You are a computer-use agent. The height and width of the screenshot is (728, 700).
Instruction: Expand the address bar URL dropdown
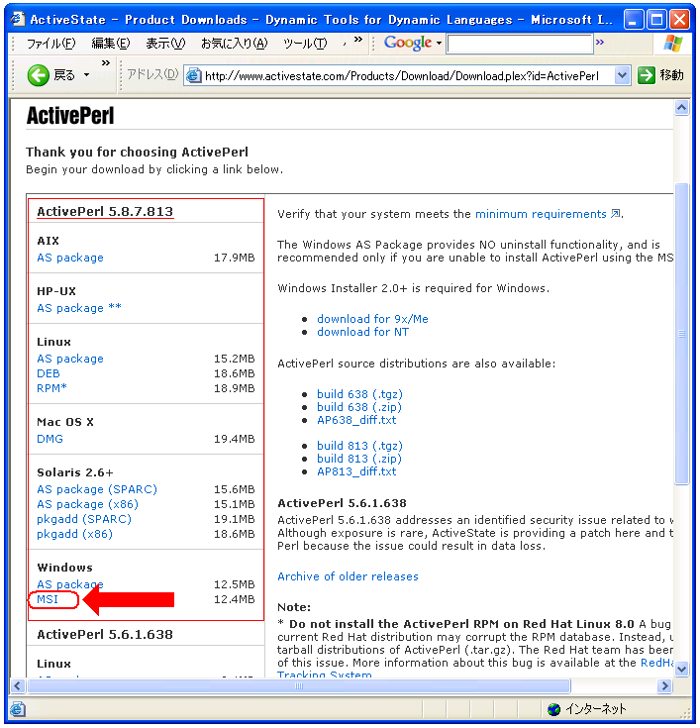pyautogui.click(x=622, y=75)
